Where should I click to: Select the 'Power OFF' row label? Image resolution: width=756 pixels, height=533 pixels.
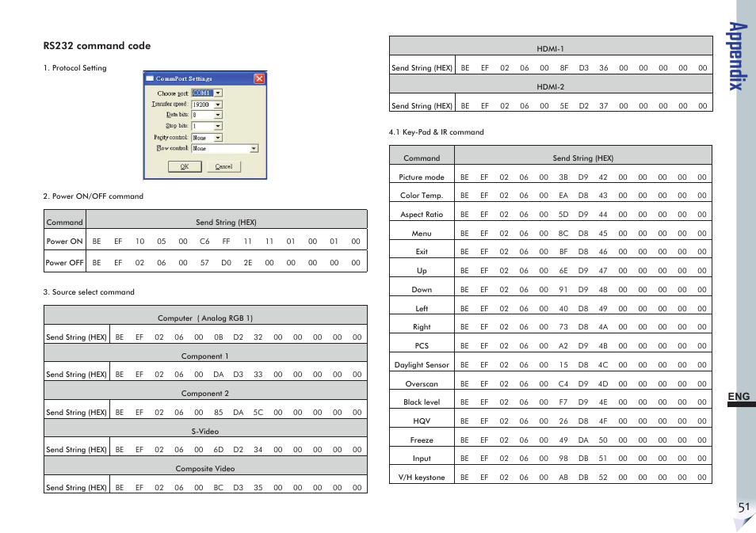[65, 263]
